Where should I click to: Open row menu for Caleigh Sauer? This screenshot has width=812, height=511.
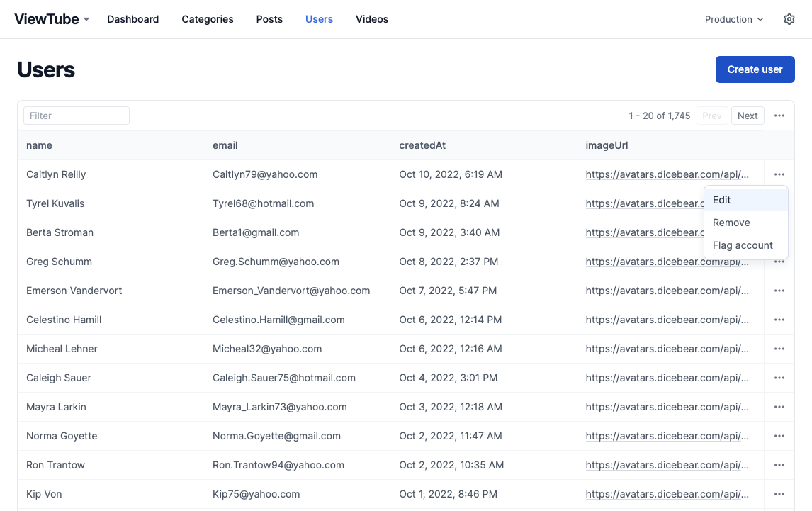[x=779, y=378]
